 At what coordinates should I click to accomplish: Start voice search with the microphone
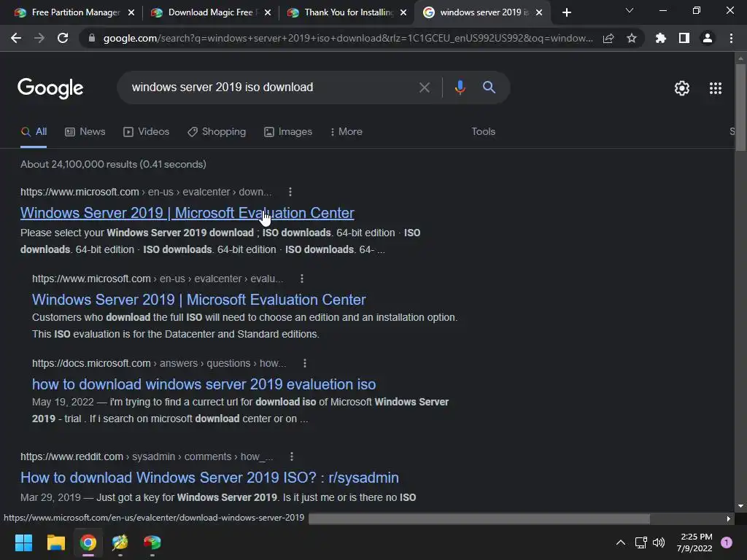tap(460, 87)
